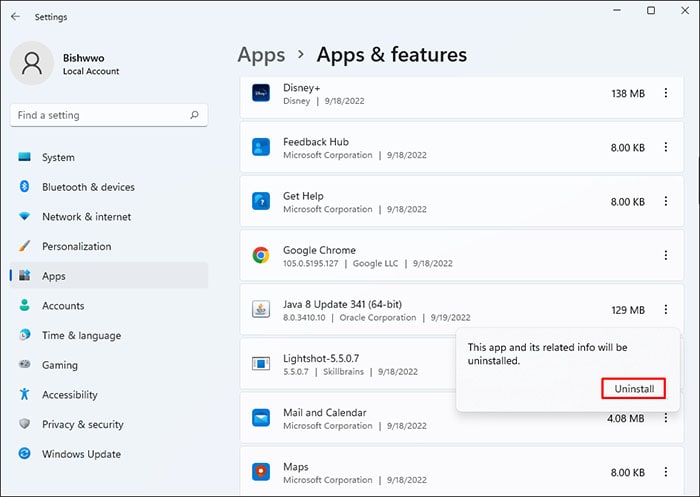Screen dimensions: 700x497
Task: Click the Windows Update sync icon
Action: pos(25,453)
